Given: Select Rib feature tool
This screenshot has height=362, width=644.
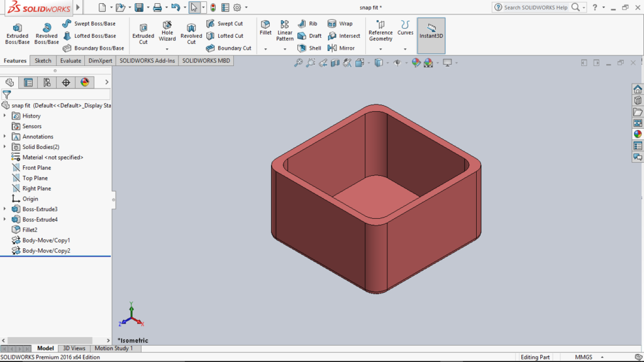Looking at the screenshot, I should (308, 23).
